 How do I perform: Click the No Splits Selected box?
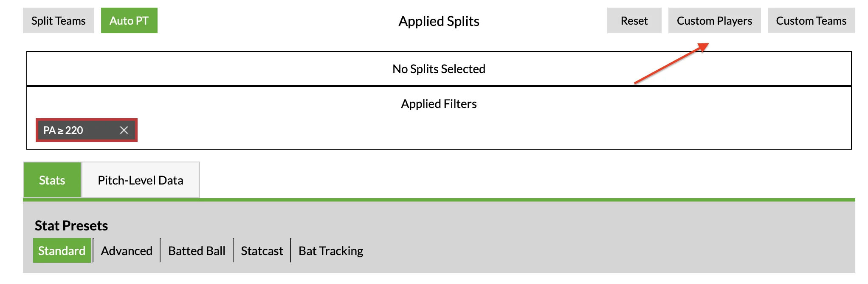click(x=439, y=69)
